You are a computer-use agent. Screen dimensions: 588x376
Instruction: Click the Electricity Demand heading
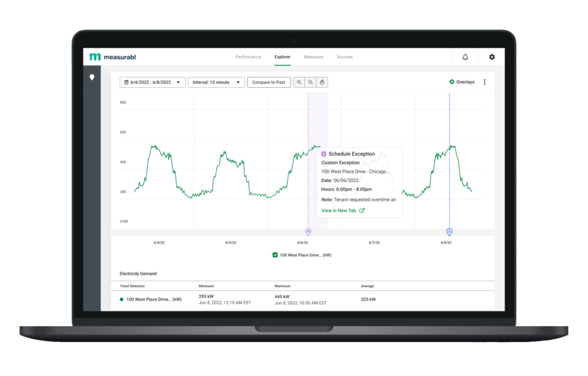point(138,274)
